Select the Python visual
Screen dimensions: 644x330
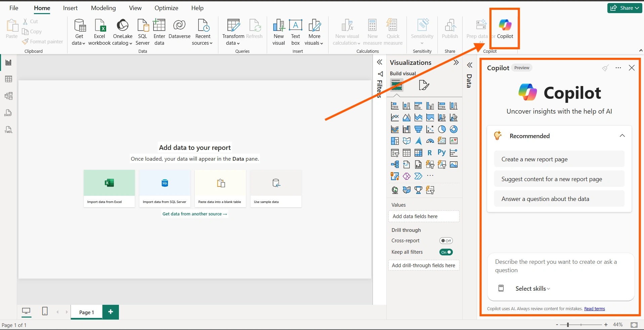(x=442, y=153)
